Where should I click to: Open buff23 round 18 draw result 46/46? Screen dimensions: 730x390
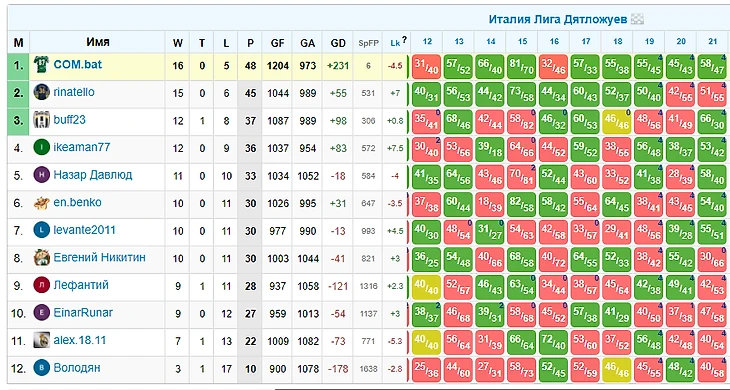click(x=617, y=122)
